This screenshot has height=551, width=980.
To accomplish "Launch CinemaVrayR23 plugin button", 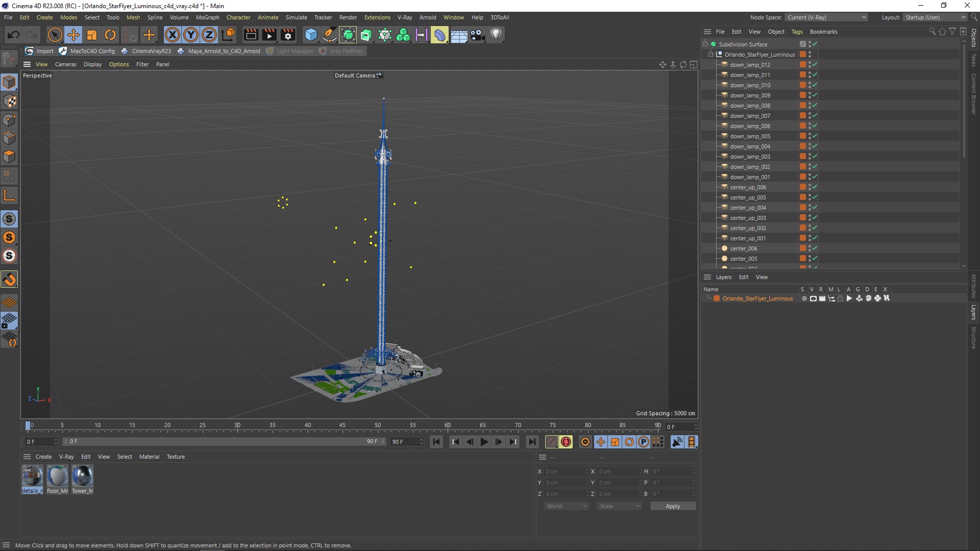I will point(146,51).
